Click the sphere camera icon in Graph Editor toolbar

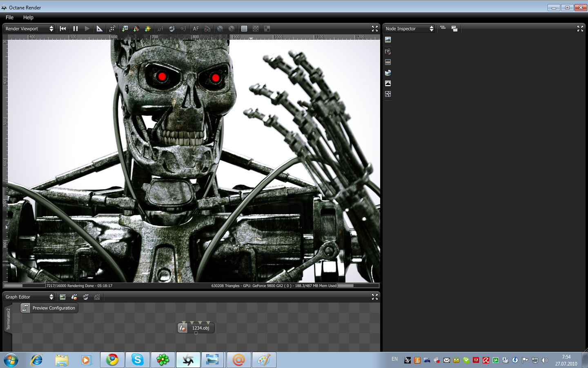86,297
